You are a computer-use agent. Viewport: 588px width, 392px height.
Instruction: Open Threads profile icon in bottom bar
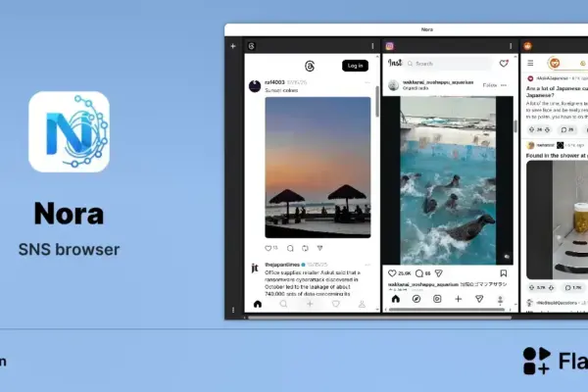point(362,304)
